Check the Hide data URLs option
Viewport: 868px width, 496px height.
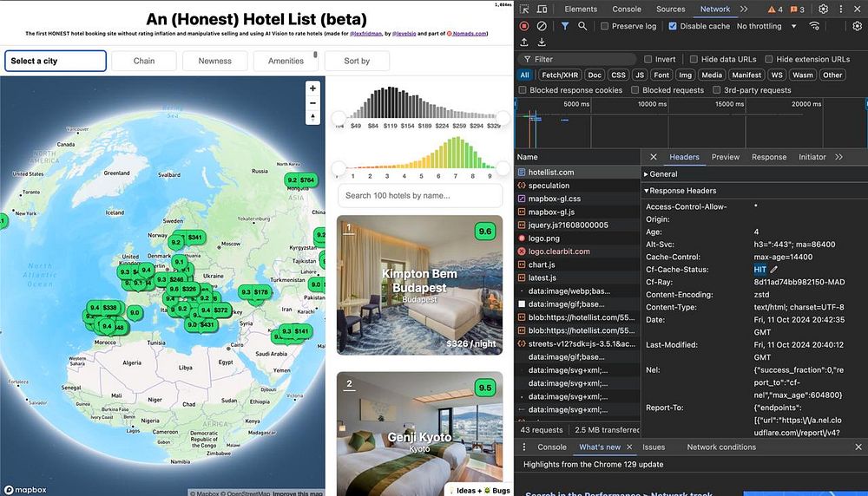(x=695, y=59)
